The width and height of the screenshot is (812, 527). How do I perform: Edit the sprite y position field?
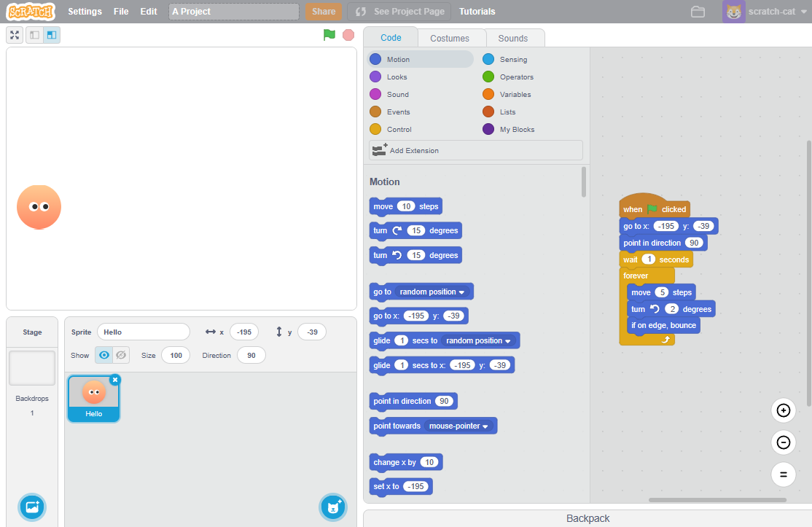click(x=312, y=332)
